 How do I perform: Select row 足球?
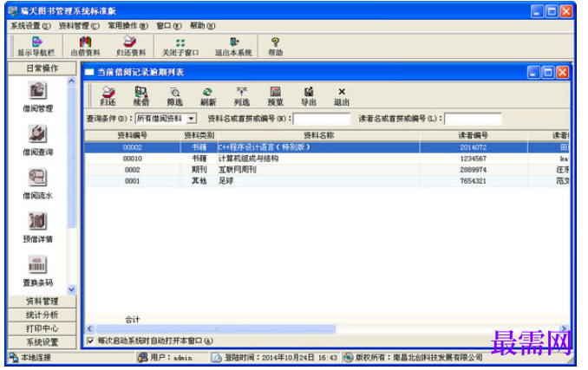coord(327,181)
